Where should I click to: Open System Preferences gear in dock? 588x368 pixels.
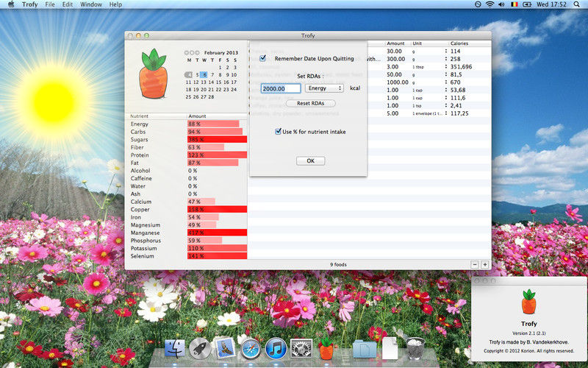(x=301, y=348)
